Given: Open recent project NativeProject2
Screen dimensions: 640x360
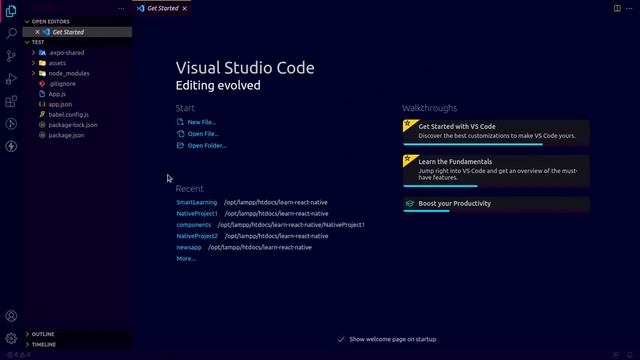Looking at the screenshot, I should (197, 236).
